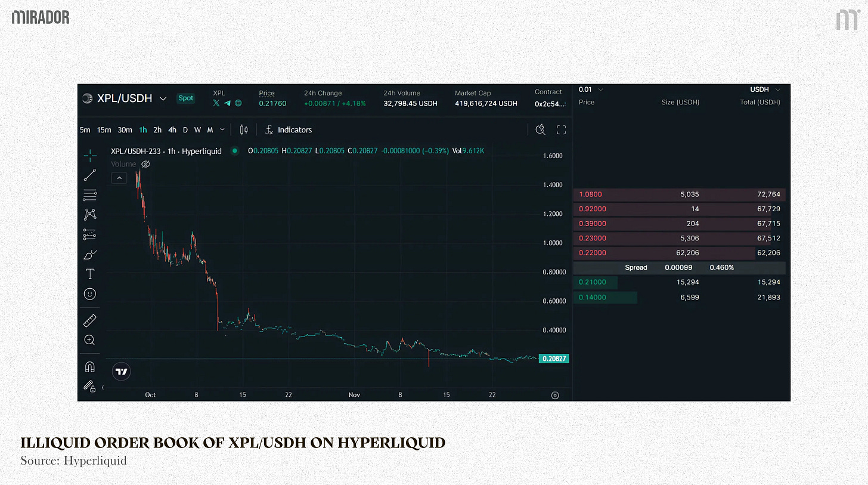The image size is (868, 485).
Task: Open chart settings gear at axis corner
Action: [x=555, y=395]
